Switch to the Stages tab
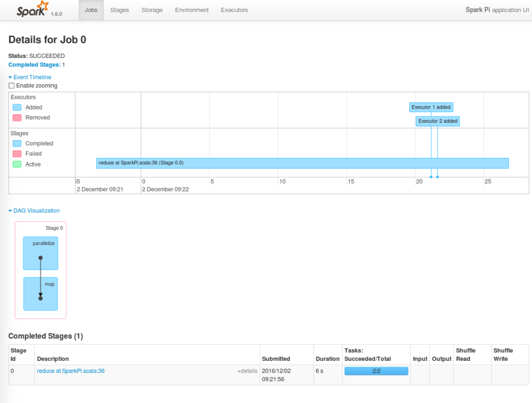The image size is (532, 403). 119,10
